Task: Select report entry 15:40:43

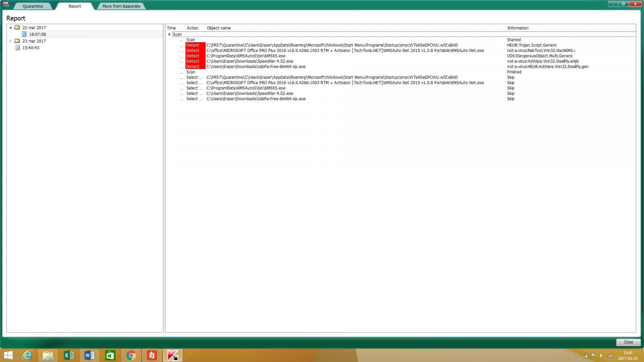Action: [31, 48]
